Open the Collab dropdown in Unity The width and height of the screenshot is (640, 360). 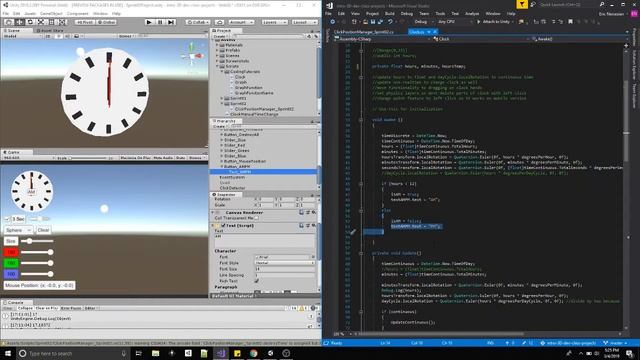[x=198, y=22]
